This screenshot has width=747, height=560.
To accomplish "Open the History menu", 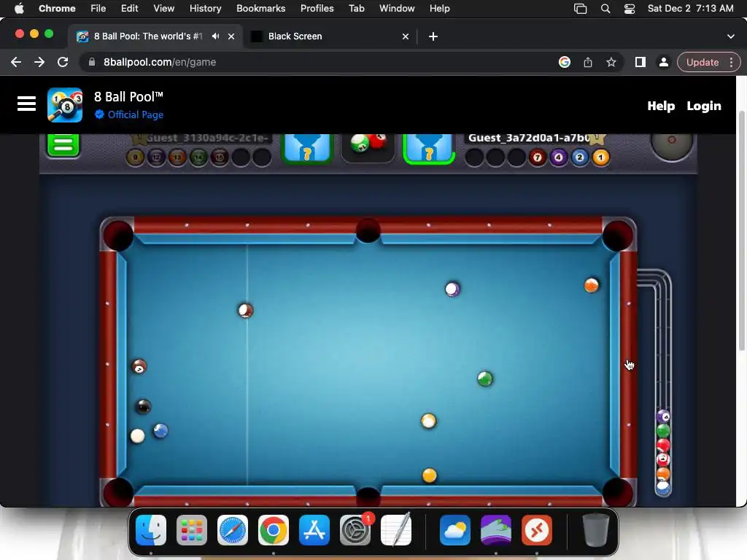I will [x=205, y=9].
